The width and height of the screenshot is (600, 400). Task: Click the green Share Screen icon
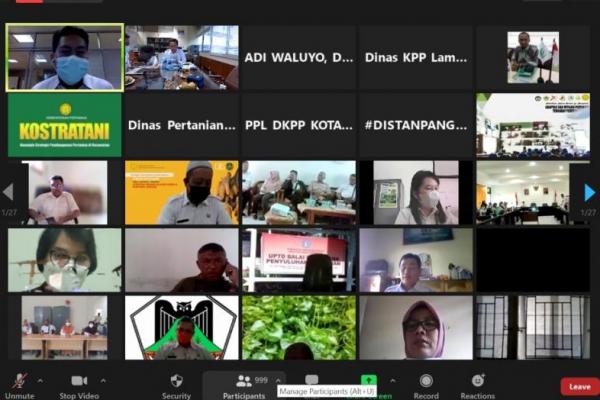coord(369,380)
